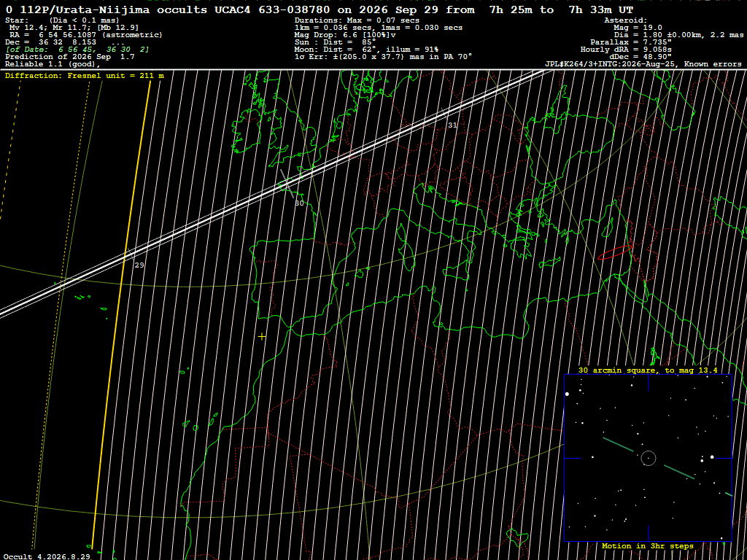Click the Occult 4.2026.8.29 version label
The height and width of the screenshot is (560, 747).
click(x=45, y=556)
